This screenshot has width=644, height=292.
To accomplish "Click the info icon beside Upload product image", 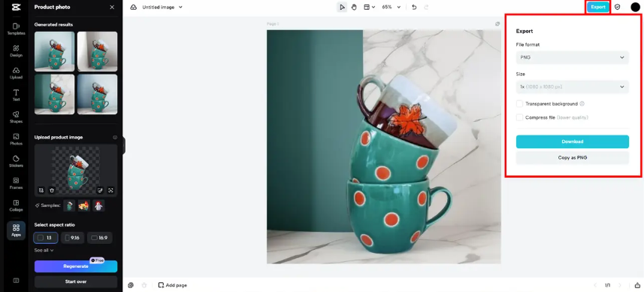I will pyautogui.click(x=115, y=138).
